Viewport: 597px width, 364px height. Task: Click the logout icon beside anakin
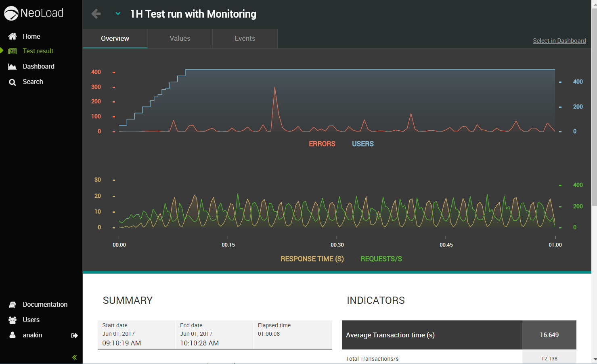[x=74, y=335]
